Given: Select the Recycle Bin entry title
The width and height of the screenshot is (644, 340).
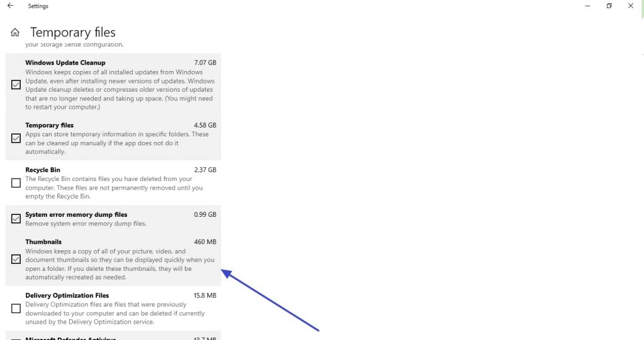Looking at the screenshot, I should click(x=43, y=170).
